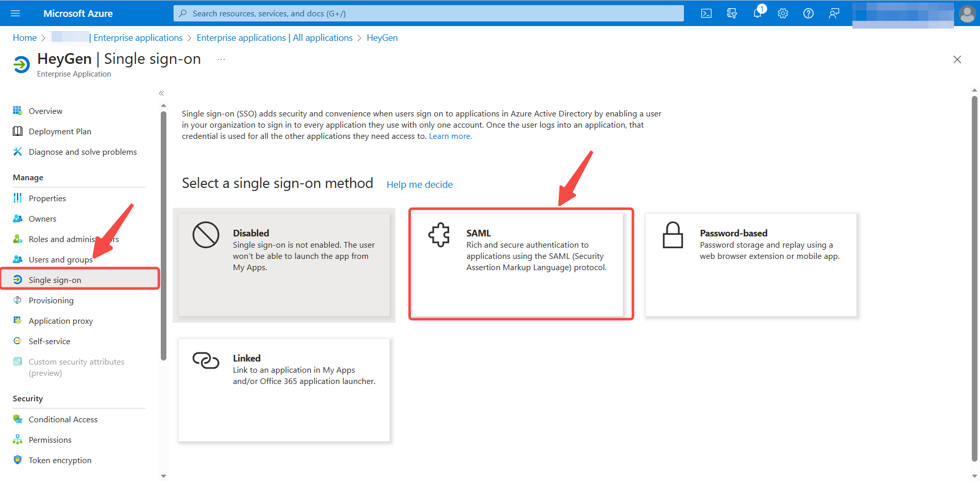Click the Microsoft Azure logo text
Screen dimensions: 980x481
pyautogui.click(x=78, y=13)
